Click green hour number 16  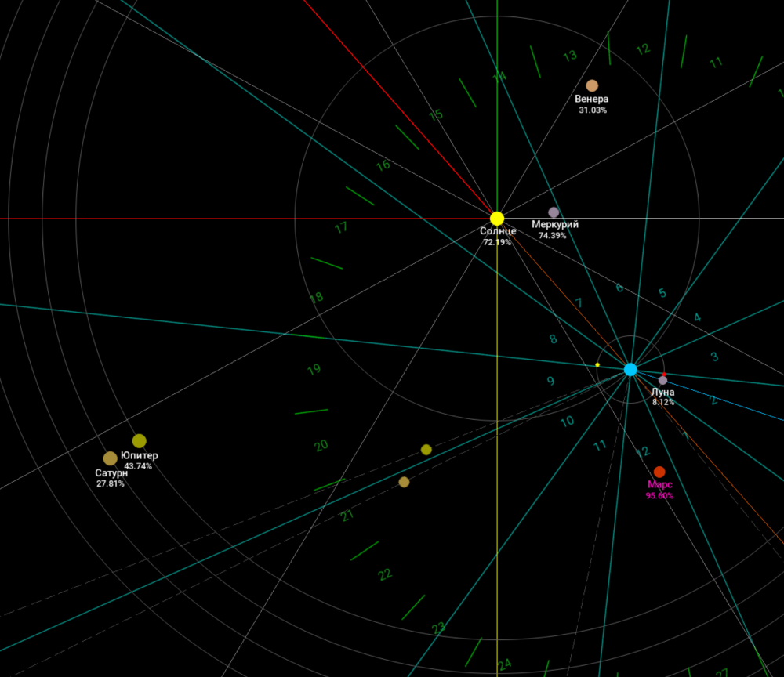[383, 165]
